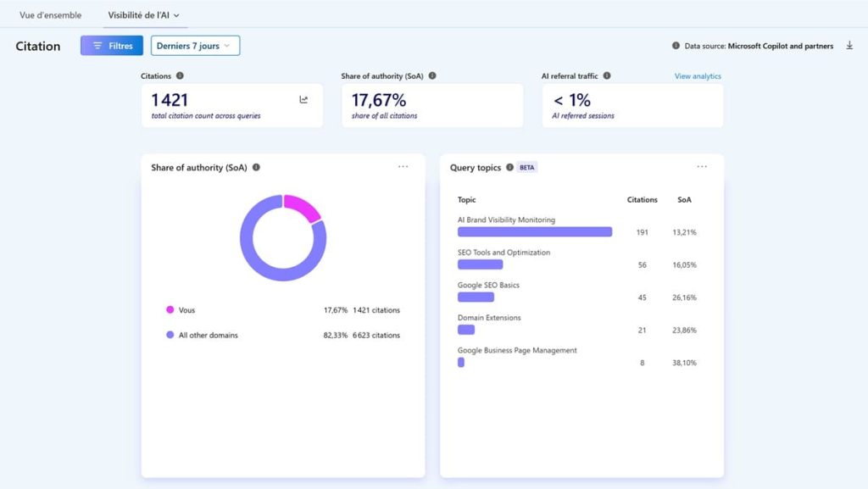This screenshot has height=489, width=868.
Task: Click the info icon next to Citations
Action: tap(180, 75)
